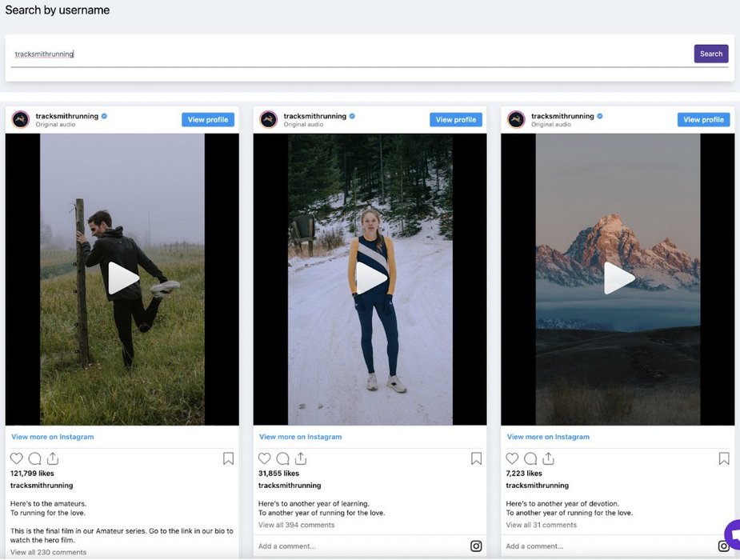Click Original audio label on first post
740x560 pixels.
point(55,125)
